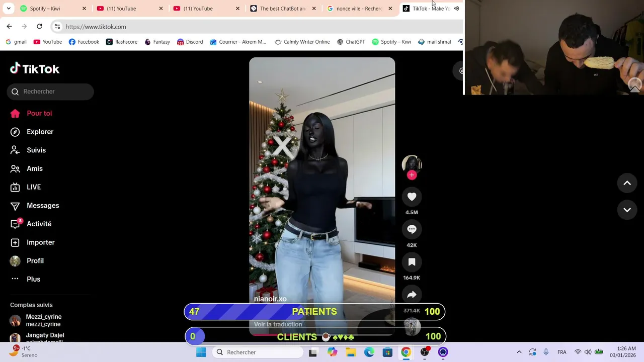Switch to The best ChatBot tab
This screenshot has width=644, height=362.
(283, 9)
